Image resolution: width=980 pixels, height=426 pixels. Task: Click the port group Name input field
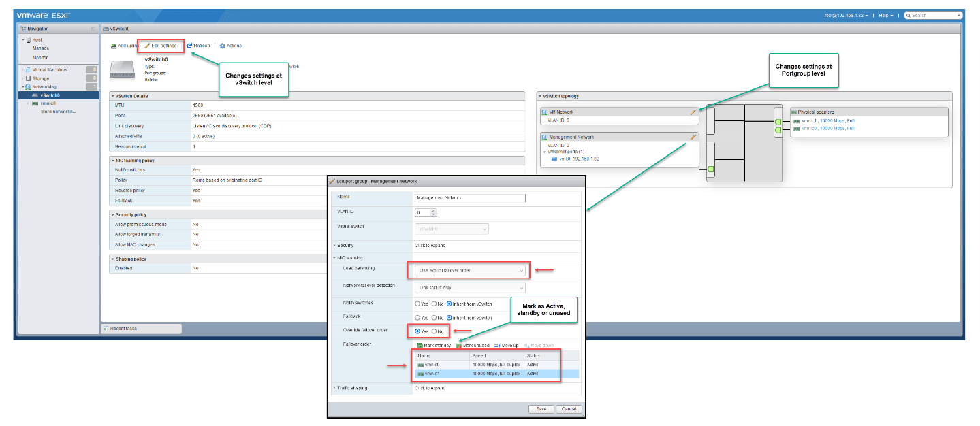point(470,198)
